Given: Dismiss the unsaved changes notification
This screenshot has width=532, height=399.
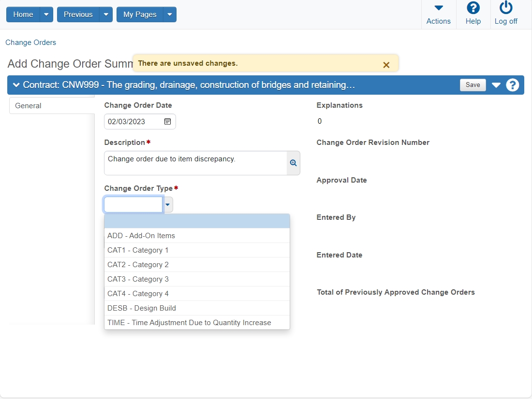Looking at the screenshot, I should point(386,65).
